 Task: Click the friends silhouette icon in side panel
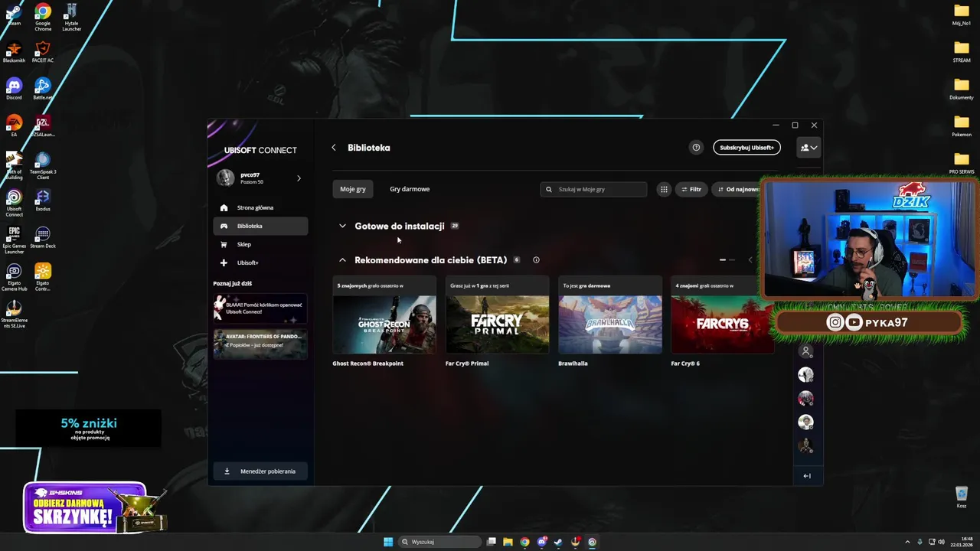pos(805,351)
